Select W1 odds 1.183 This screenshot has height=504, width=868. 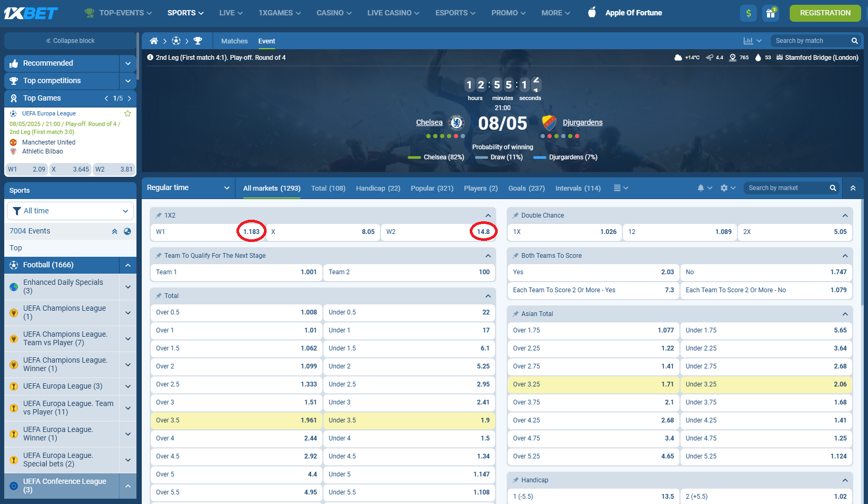207,232
